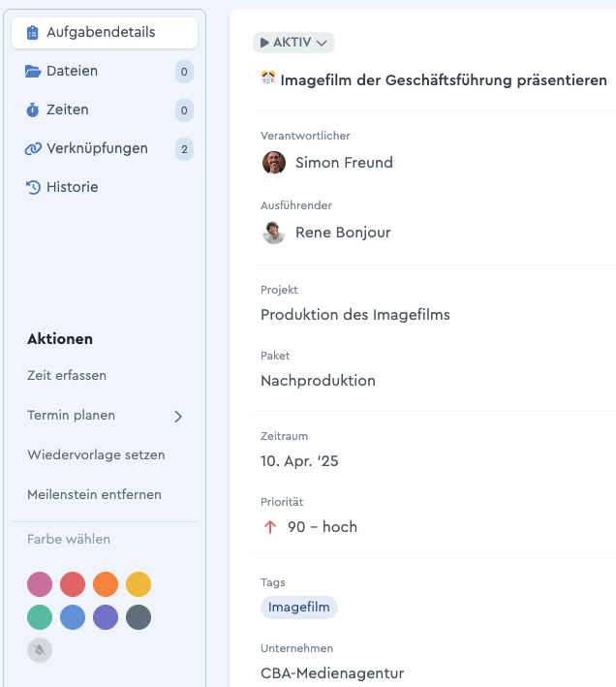Open the AKTIV status dropdown
The image size is (616, 687).
tap(293, 43)
